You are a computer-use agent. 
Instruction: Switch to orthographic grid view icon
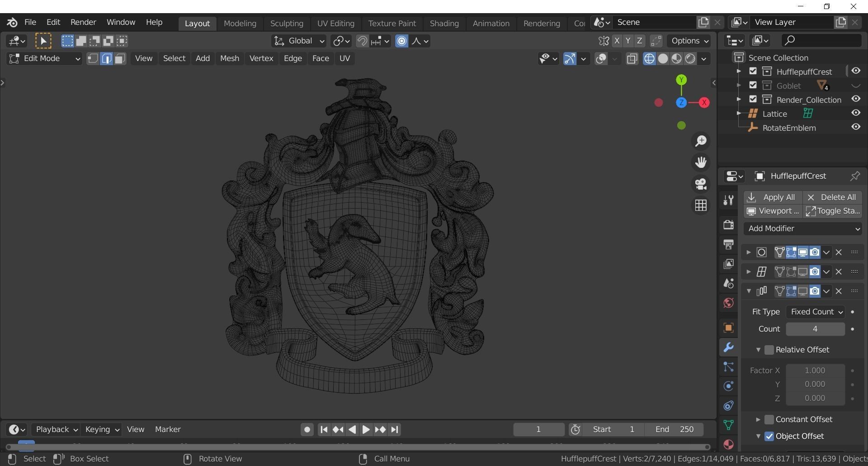701,205
